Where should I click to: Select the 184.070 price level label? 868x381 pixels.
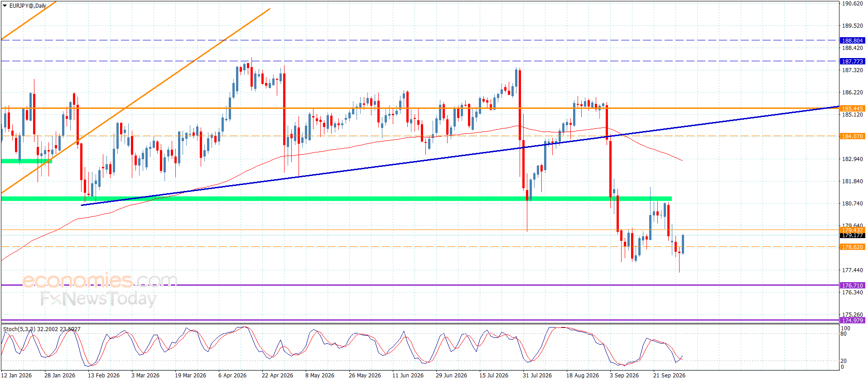(852, 136)
